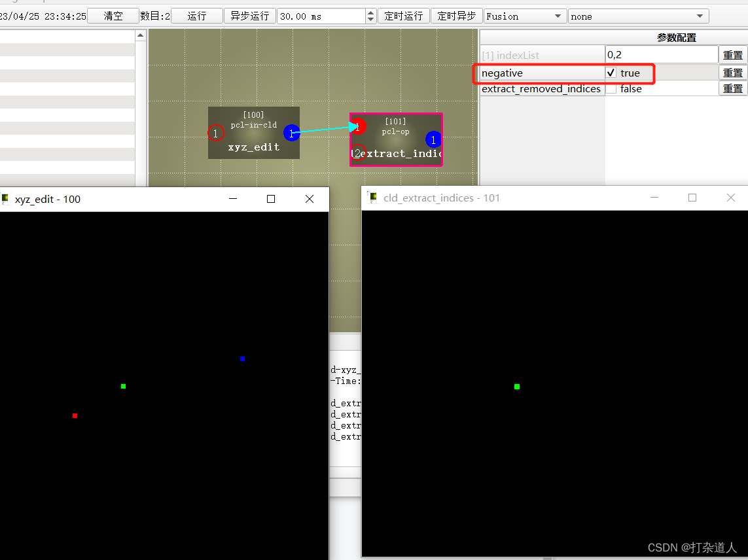This screenshot has width=748, height=560.
Task: Click the app icon in cld_extract_indices - 101 title bar
Action: click(x=373, y=198)
